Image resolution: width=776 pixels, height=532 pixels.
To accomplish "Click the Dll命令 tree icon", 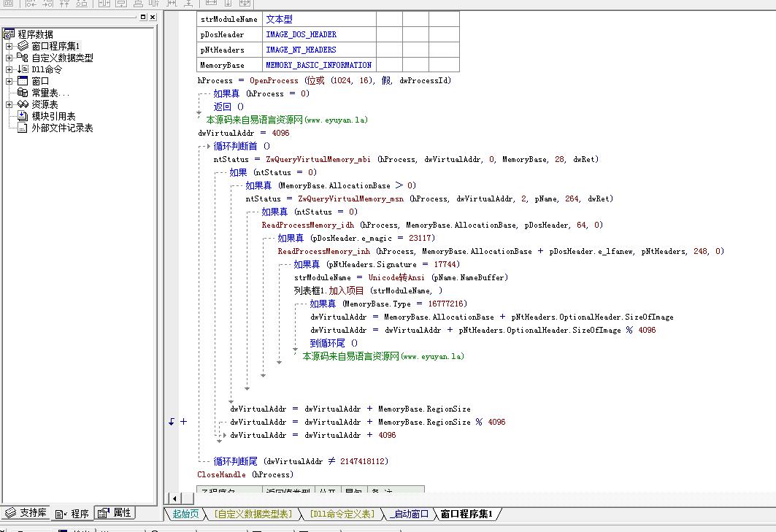I will point(23,69).
